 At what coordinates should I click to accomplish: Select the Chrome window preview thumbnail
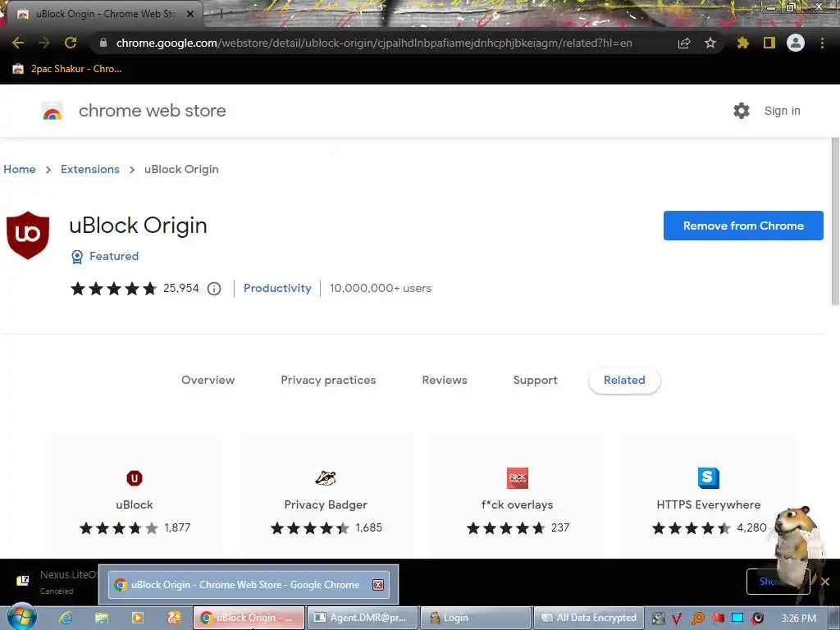click(x=248, y=585)
